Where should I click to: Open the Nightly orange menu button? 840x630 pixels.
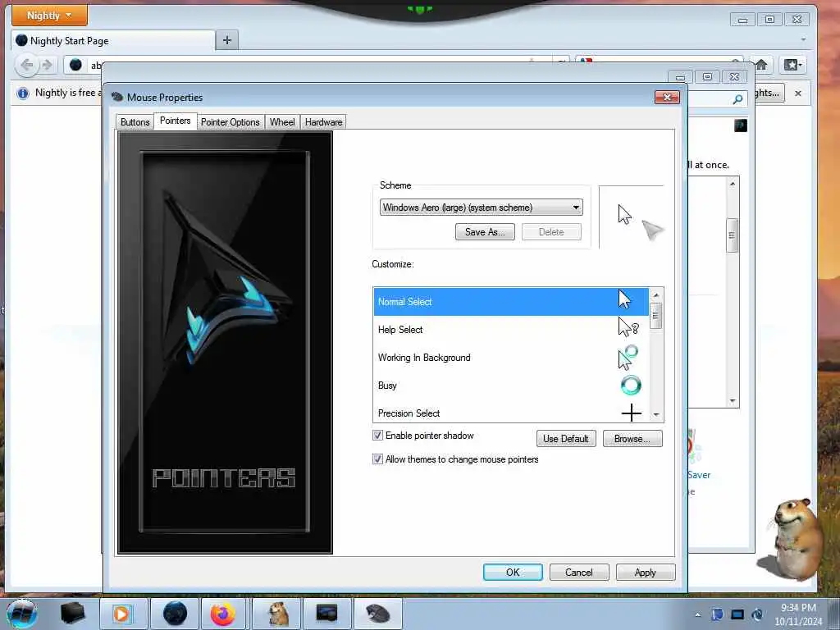pyautogui.click(x=49, y=15)
